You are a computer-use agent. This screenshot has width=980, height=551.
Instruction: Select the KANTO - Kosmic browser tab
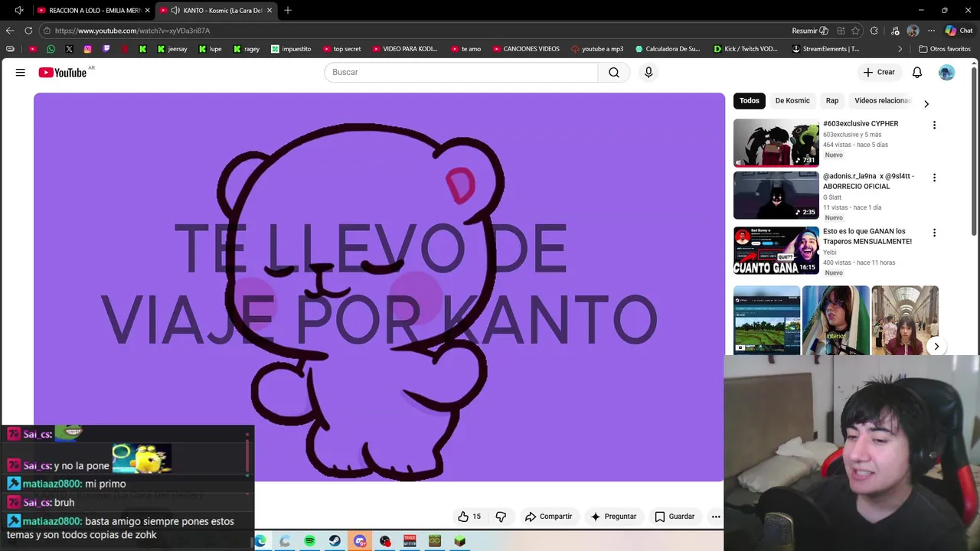pos(215,11)
